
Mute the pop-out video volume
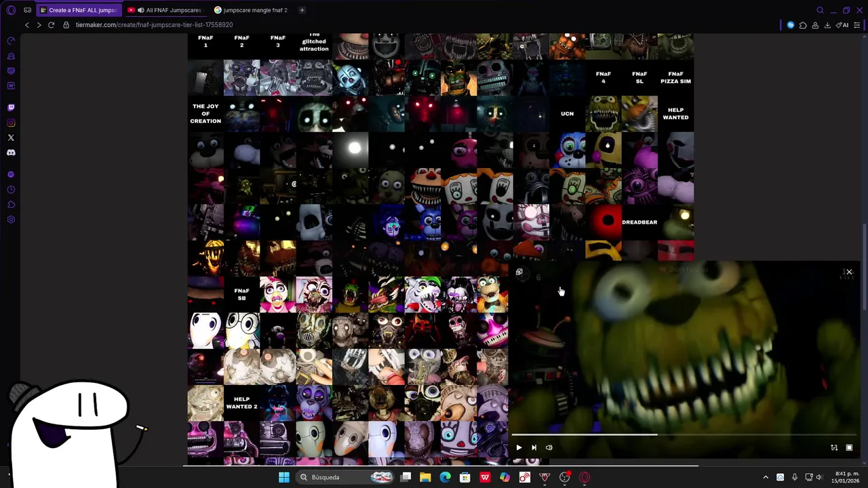pyautogui.click(x=549, y=447)
